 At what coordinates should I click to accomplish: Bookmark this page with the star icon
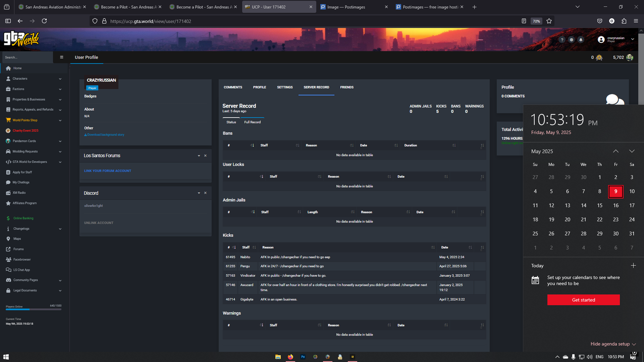(549, 21)
